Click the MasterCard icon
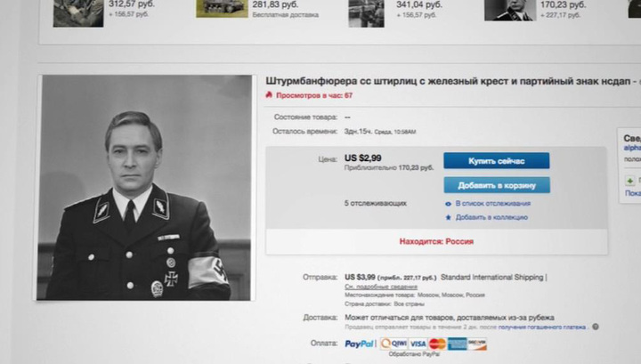The image size is (641, 364). (x=437, y=344)
